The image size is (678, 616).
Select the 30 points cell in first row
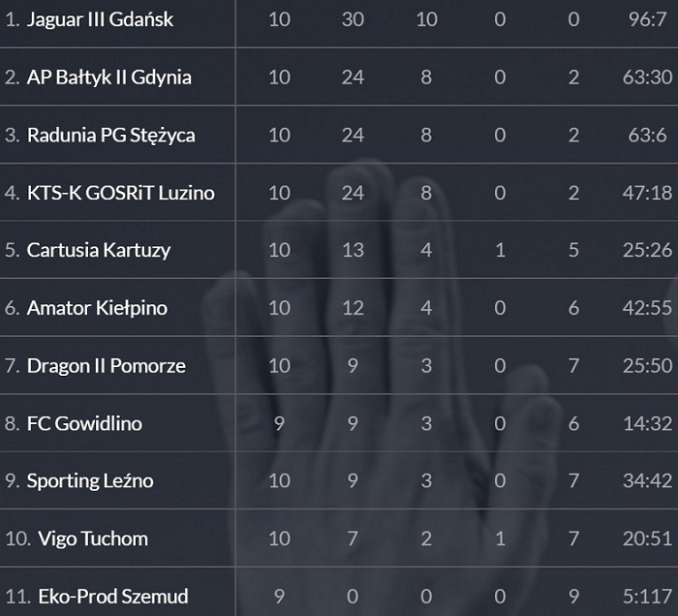tap(353, 19)
